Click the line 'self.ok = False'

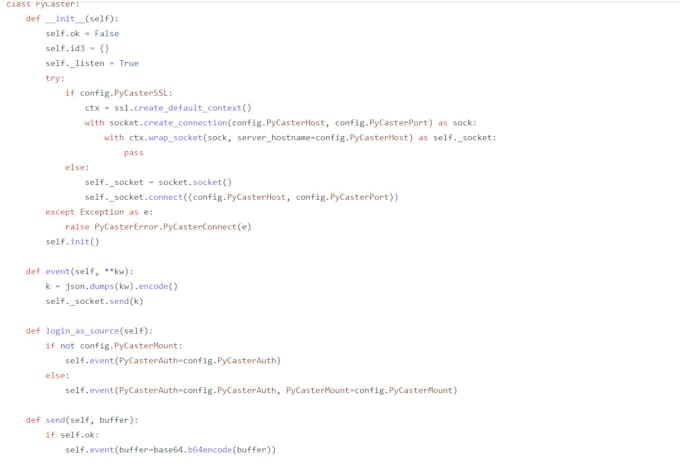pyautogui.click(x=82, y=33)
